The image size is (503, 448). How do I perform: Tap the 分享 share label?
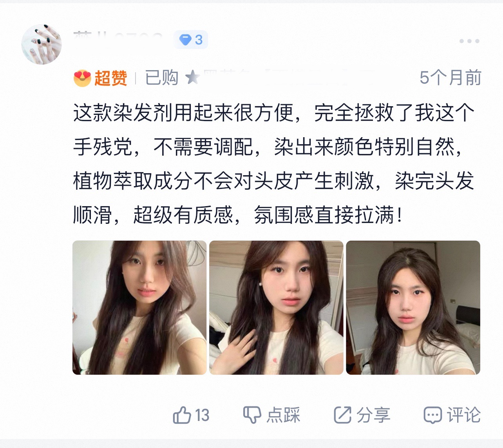pos(373,415)
